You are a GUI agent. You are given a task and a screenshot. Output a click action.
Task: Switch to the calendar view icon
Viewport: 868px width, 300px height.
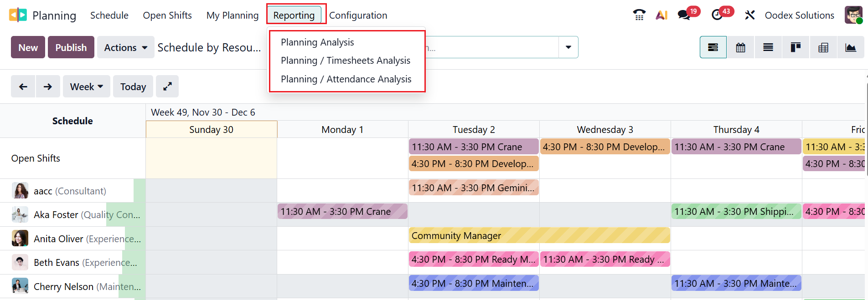(740, 47)
